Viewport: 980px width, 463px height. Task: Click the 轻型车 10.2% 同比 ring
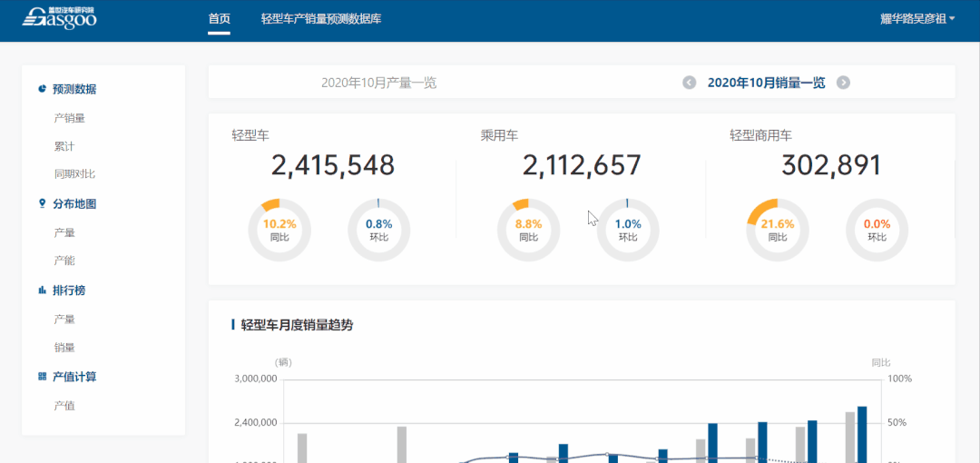[x=279, y=231]
